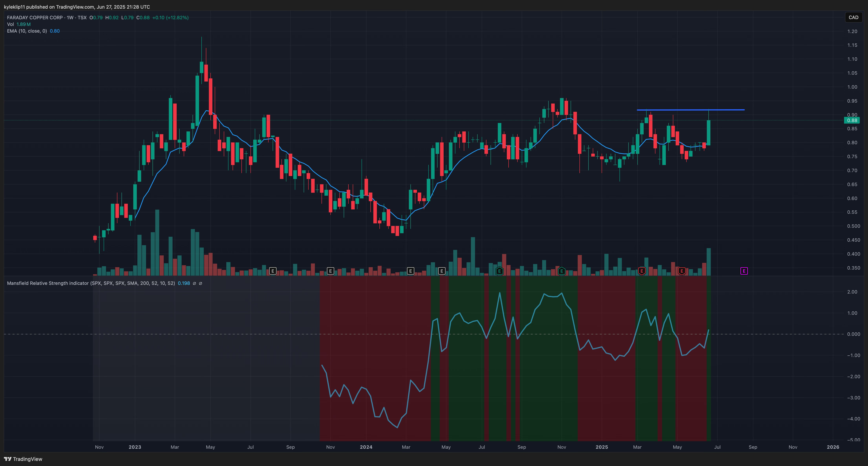Click the Vol 1.89 M indicator label
This screenshot has width=868, height=466.
(x=19, y=24)
